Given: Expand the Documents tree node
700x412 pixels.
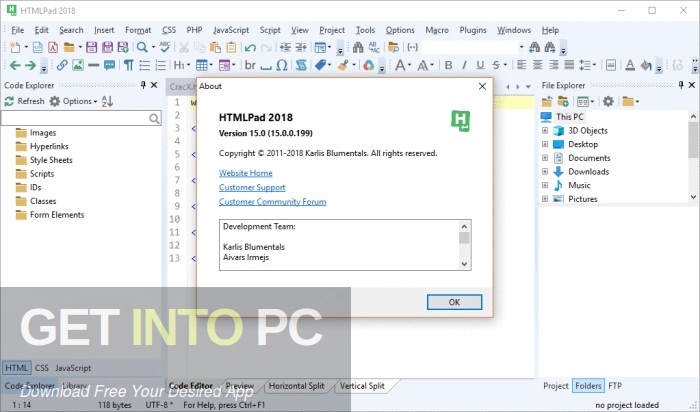Looking at the screenshot, I should pos(545,158).
